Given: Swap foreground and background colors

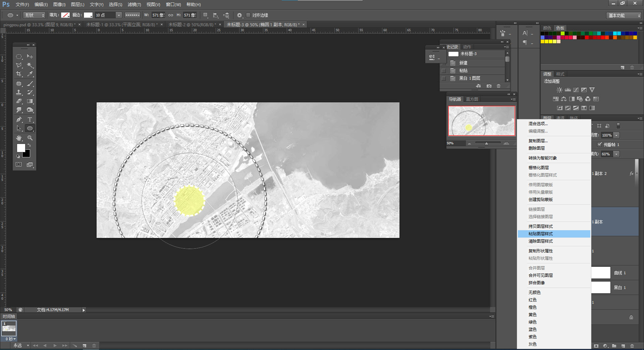Looking at the screenshot, I should pyautogui.click(x=30, y=145).
